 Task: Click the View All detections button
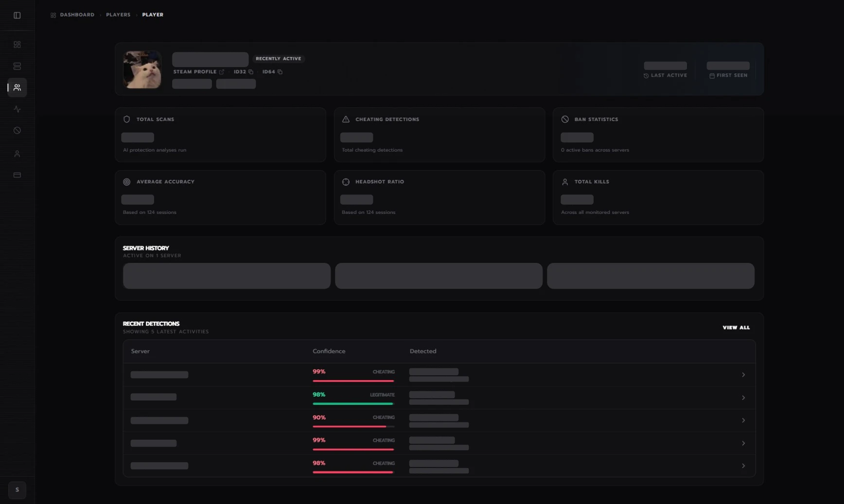click(736, 328)
